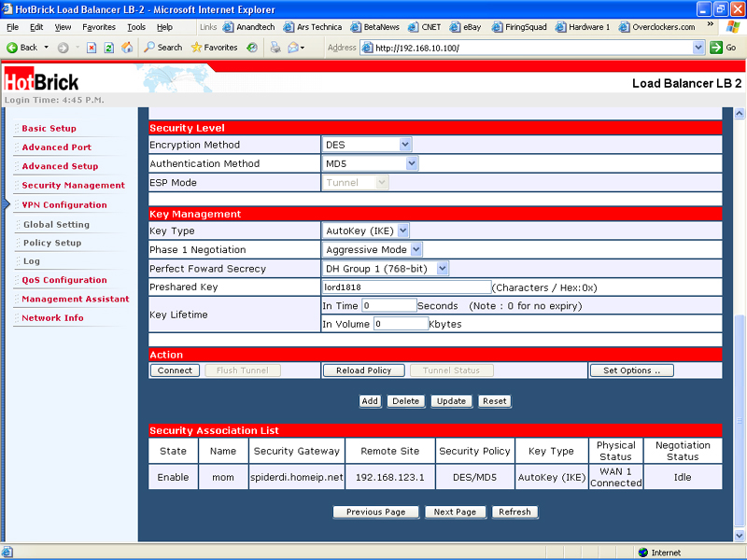Go to Basic Setup in the sidebar
Viewport: 747px width, 560px height.
pos(49,129)
